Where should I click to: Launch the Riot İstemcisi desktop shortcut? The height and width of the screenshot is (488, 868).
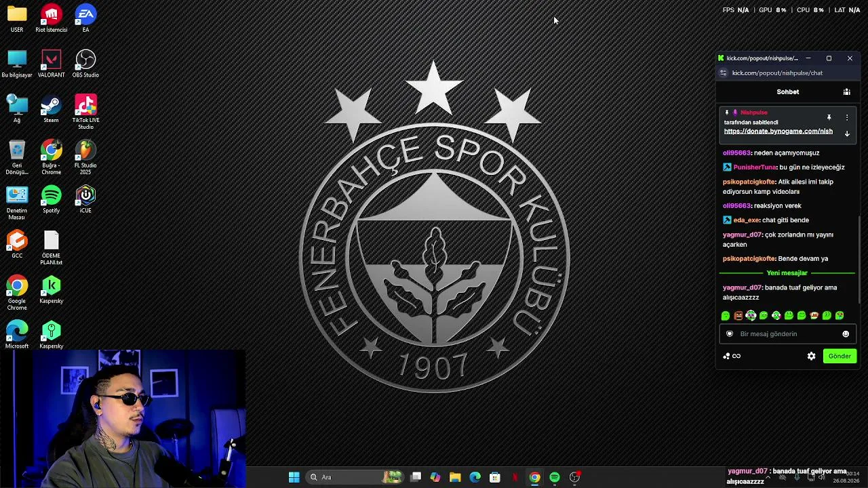(52, 18)
